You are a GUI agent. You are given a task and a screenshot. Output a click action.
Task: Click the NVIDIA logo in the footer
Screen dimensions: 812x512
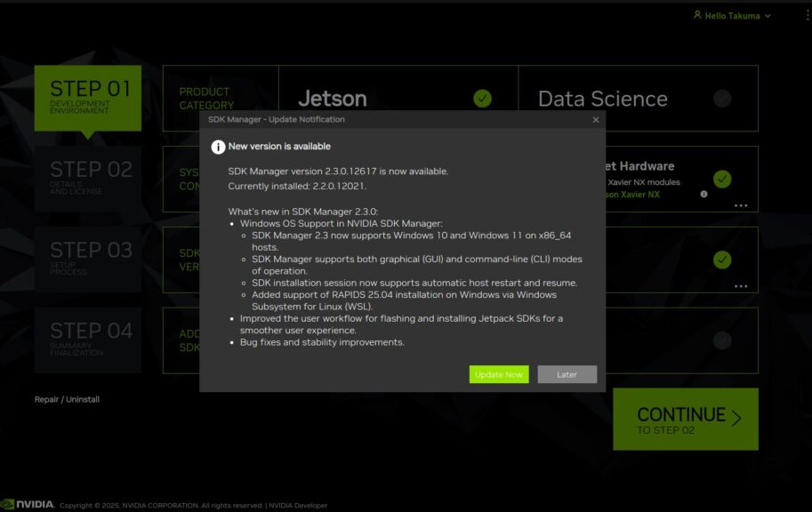coord(28,504)
